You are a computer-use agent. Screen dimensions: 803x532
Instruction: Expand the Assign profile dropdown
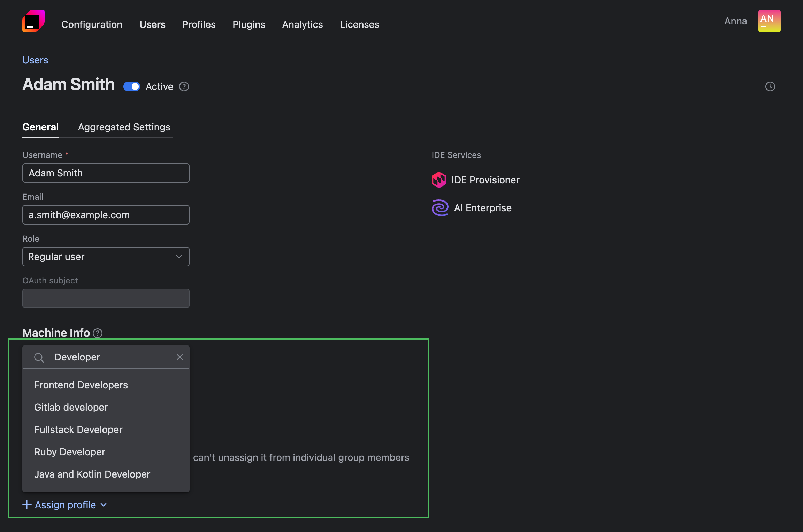[65, 505]
